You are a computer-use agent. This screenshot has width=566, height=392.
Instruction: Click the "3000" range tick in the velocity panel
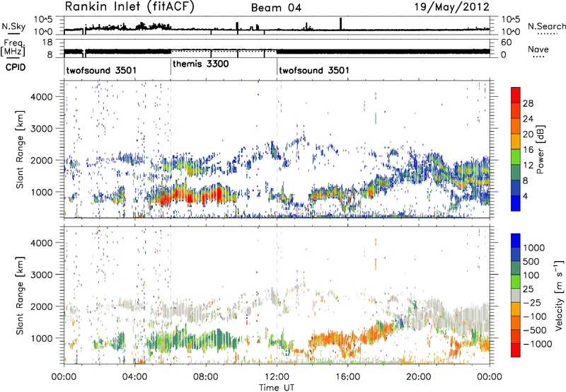(42, 275)
